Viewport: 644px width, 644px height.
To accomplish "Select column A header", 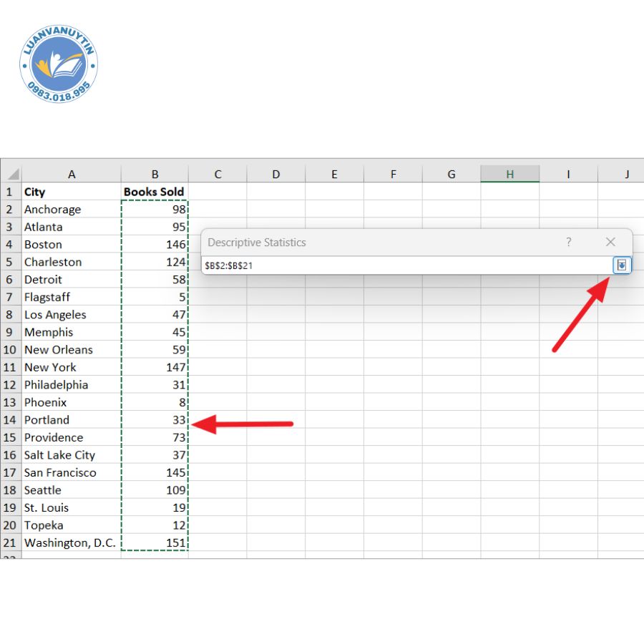I will click(72, 175).
